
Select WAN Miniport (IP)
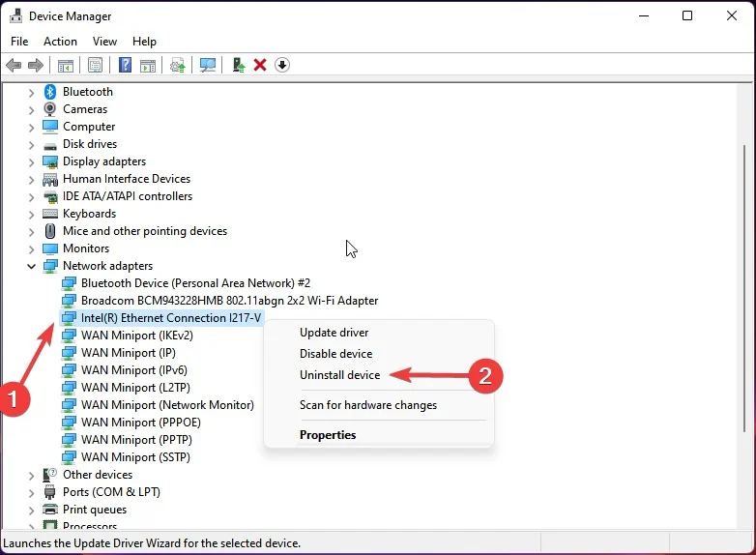[129, 353]
